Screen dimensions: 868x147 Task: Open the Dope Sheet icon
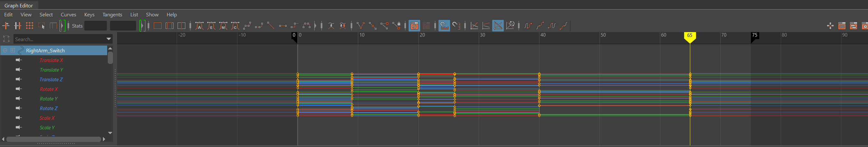click(x=842, y=26)
